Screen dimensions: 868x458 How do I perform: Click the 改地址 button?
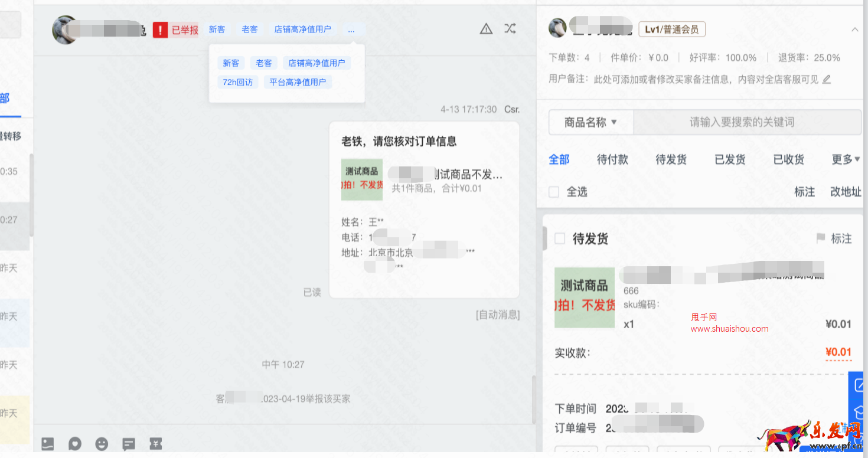[846, 192]
